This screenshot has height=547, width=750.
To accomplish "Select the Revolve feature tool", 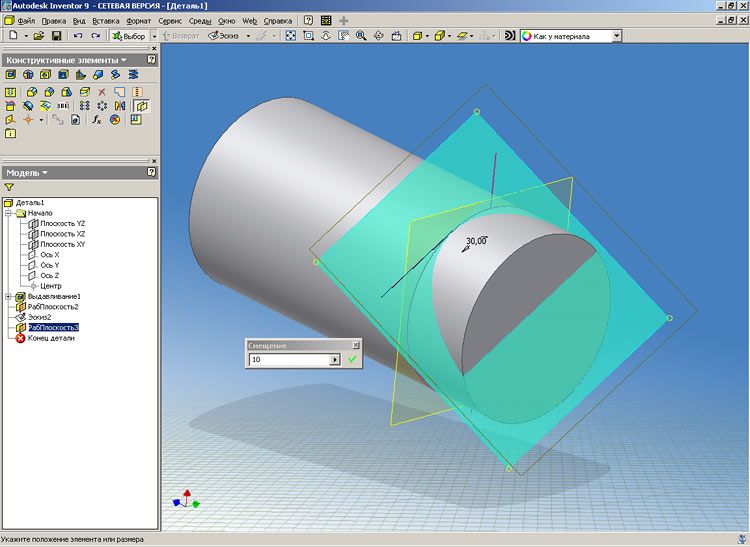I will [x=28, y=74].
